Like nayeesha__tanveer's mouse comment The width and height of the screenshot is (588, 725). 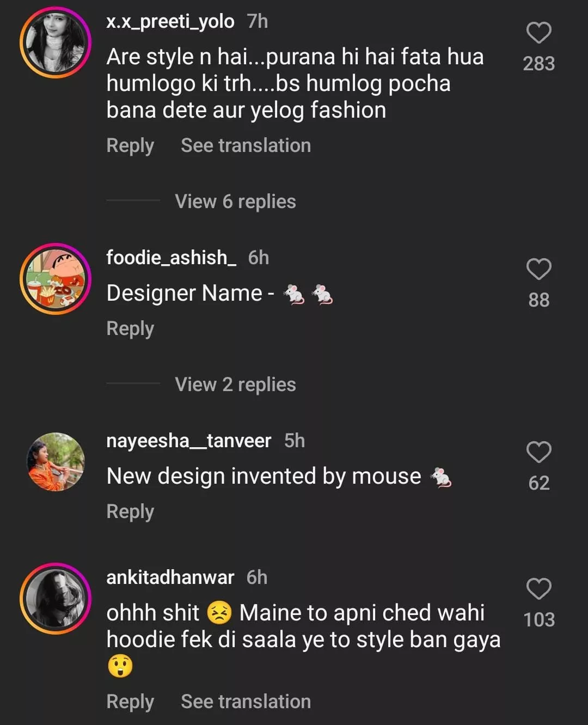click(x=538, y=453)
